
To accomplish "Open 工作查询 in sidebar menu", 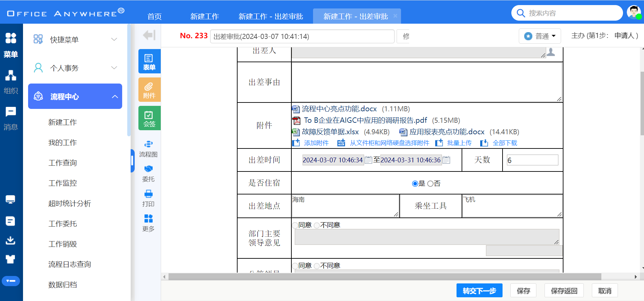I will click(63, 163).
